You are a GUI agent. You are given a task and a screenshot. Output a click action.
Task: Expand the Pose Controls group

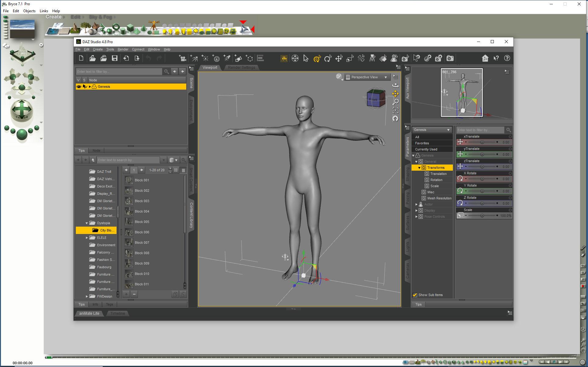click(x=416, y=217)
